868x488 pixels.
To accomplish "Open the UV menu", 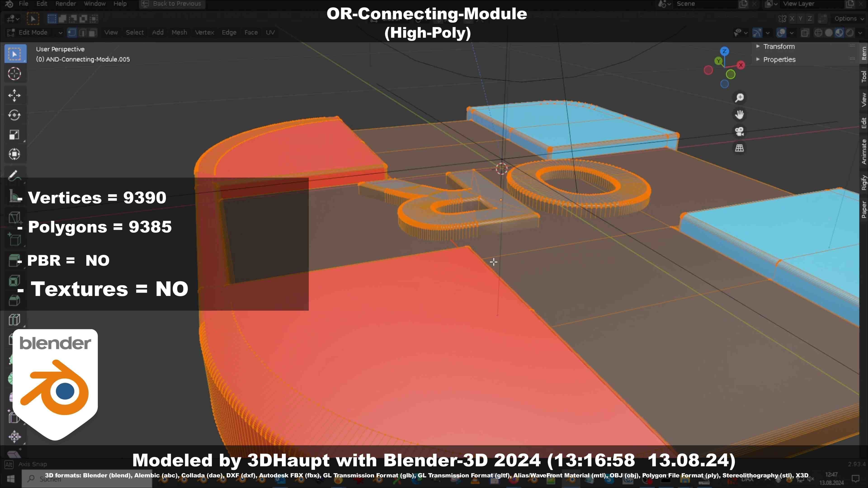I will coord(270,33).
